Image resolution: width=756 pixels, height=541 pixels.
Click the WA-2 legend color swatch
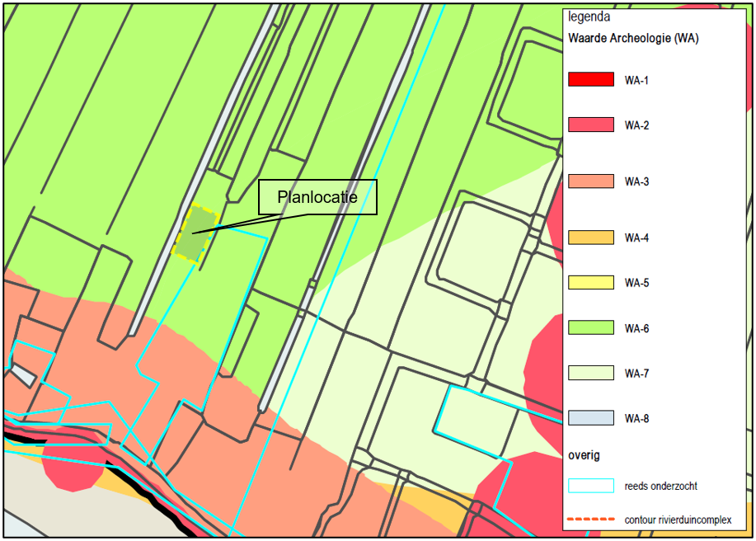click(590, 125)
